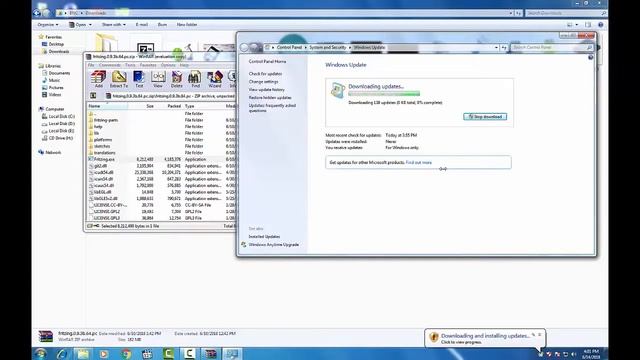Select the fritzing-parts folder in WinRAR
The width and height of the screenshot is (640, 360).
106,120
